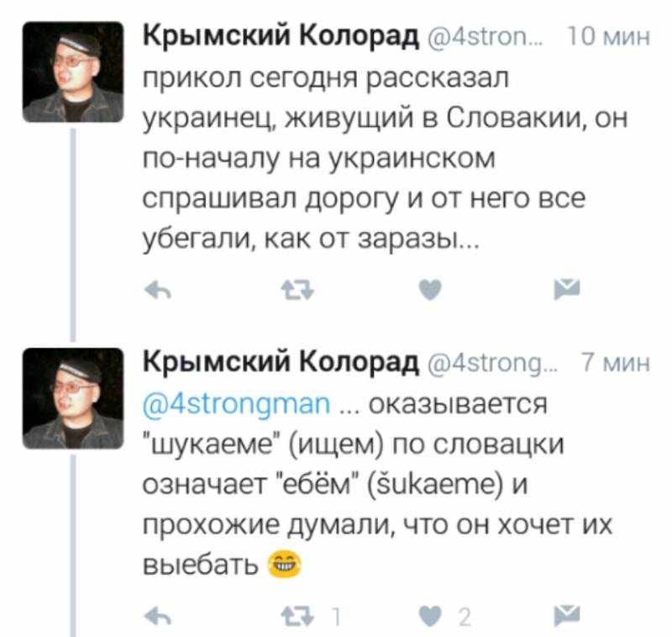Reply to the tweet about Ukrainian in Slovakia
The image size is (672, 637).
[x=156, y=291]
